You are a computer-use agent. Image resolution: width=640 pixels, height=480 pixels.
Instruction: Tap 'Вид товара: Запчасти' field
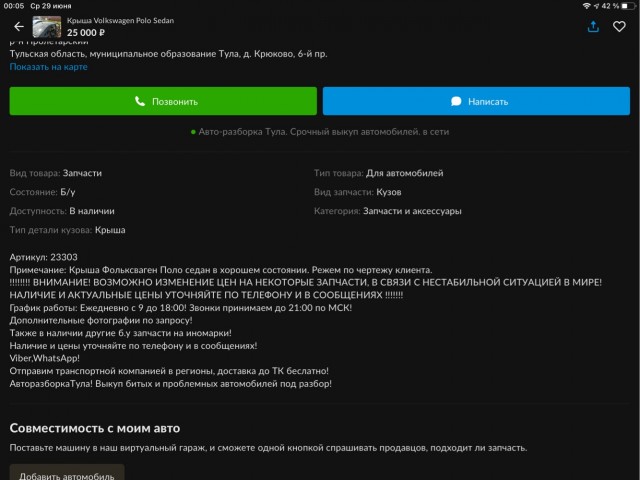[x=56, y=173]
